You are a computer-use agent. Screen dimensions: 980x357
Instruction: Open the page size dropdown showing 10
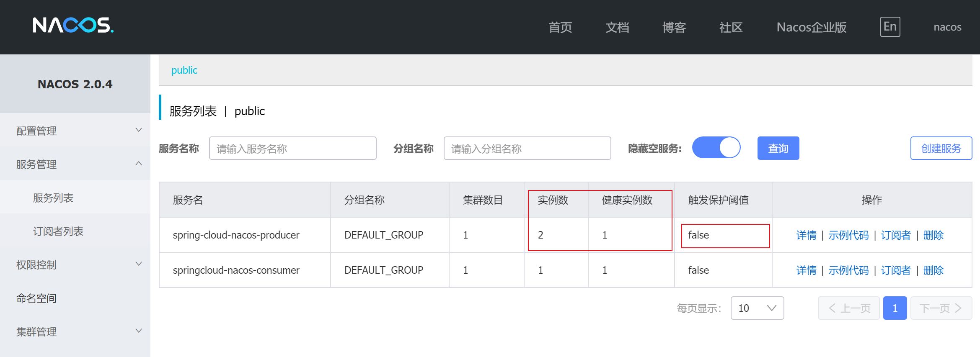tap(757, 308)
